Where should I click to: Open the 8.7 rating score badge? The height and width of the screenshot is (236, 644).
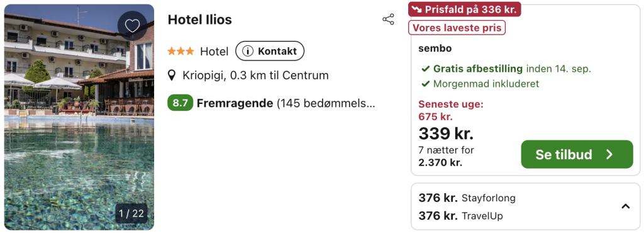pyautogui.click(x=180, y=103)
